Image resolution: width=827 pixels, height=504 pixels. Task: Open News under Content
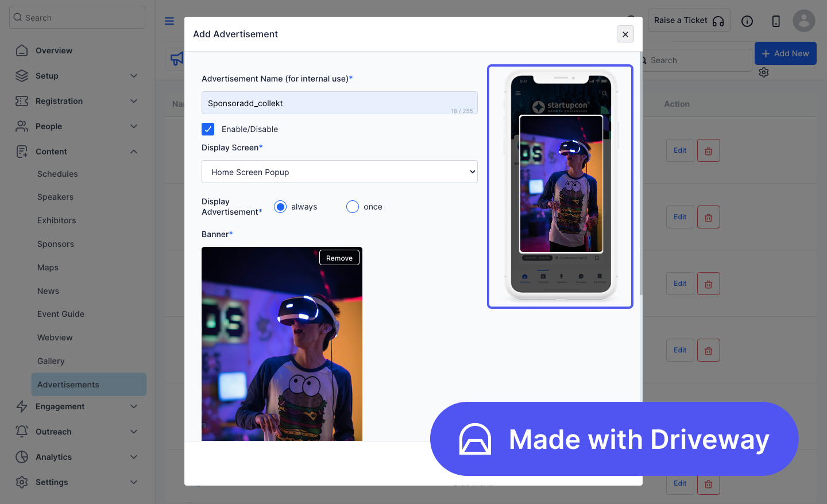[48, 291]
